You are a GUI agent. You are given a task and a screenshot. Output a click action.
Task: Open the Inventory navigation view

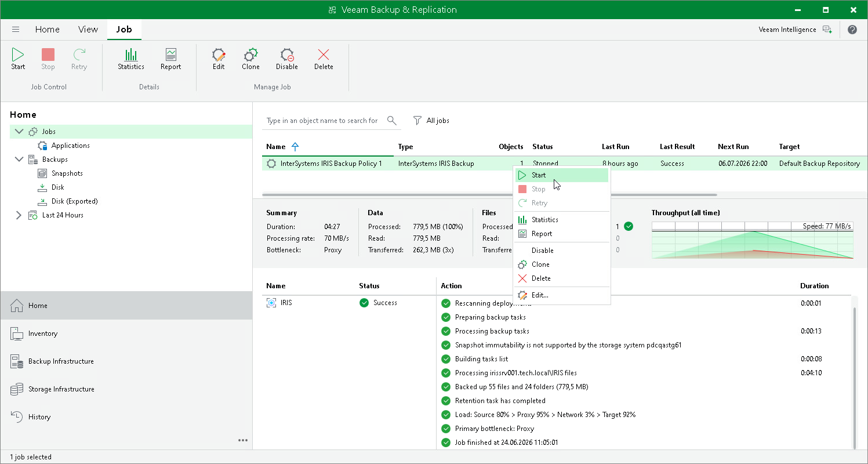[126, 333]
